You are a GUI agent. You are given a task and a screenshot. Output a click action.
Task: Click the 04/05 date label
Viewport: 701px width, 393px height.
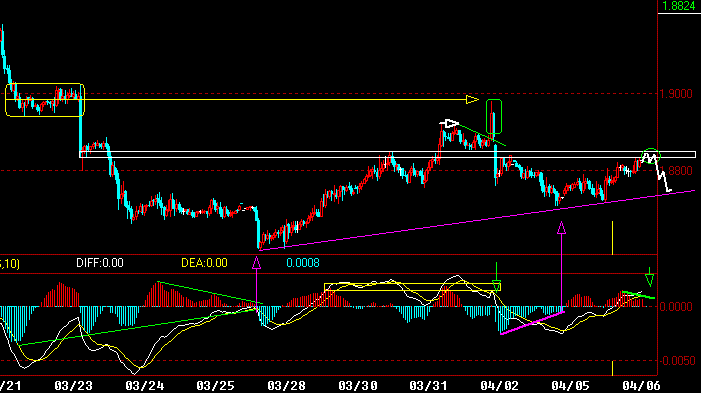570,385
